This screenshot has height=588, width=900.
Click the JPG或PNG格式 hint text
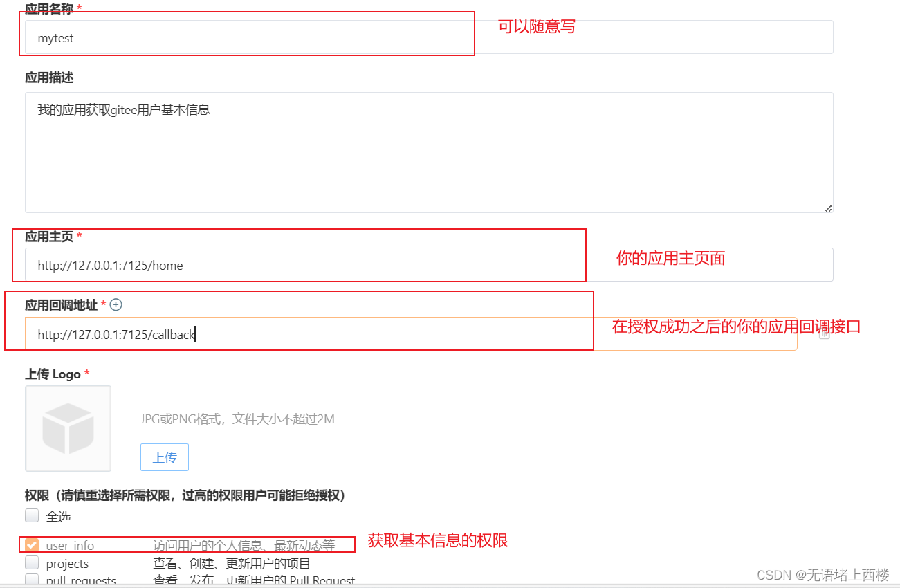coord(237,419)
